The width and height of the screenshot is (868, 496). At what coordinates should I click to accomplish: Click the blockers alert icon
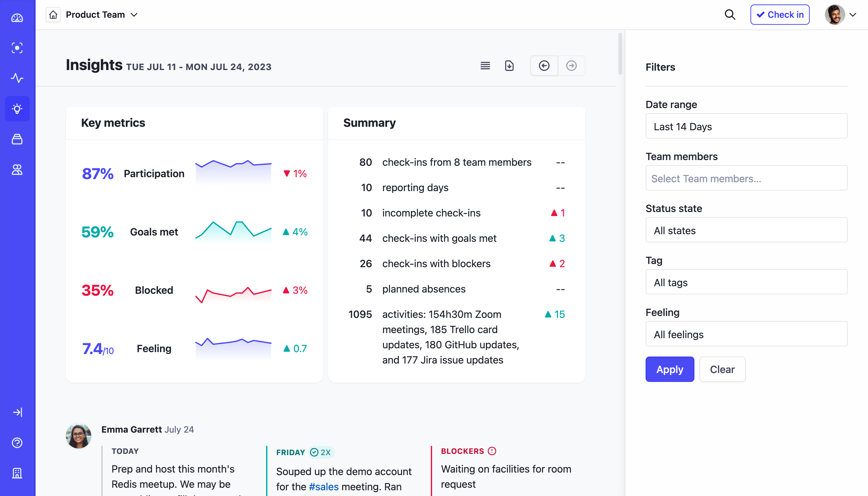tap(492, 451)
